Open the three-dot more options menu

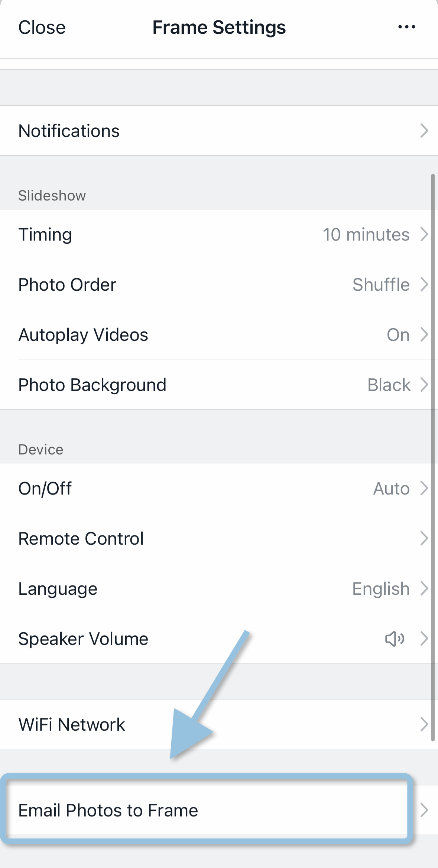(x=406, y=27)
